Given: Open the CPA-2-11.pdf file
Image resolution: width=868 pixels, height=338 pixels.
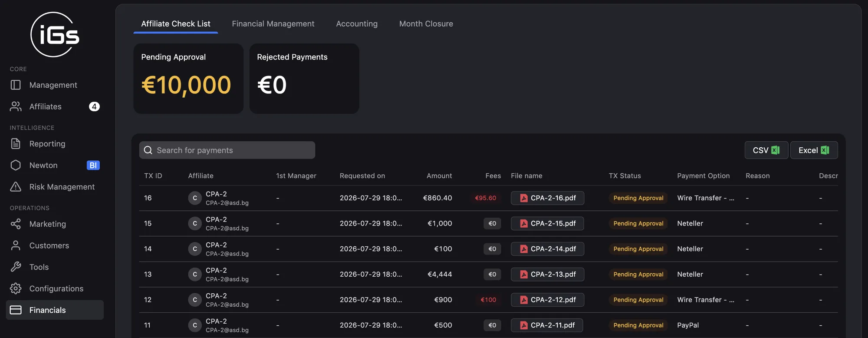Looking at the screenshot, I should (x=547, y=325).
